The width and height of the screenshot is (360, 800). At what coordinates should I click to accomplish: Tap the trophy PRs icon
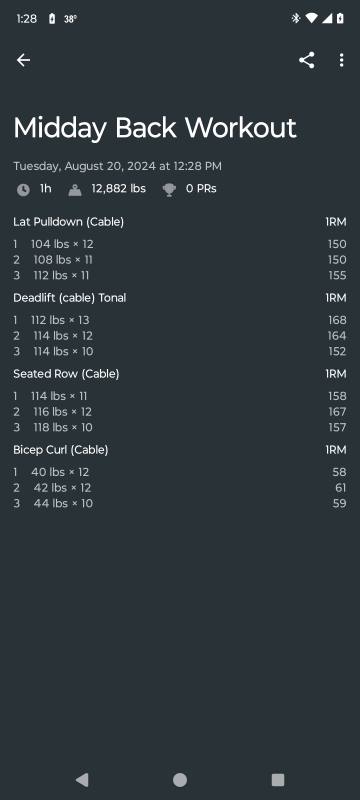point(169,190)
